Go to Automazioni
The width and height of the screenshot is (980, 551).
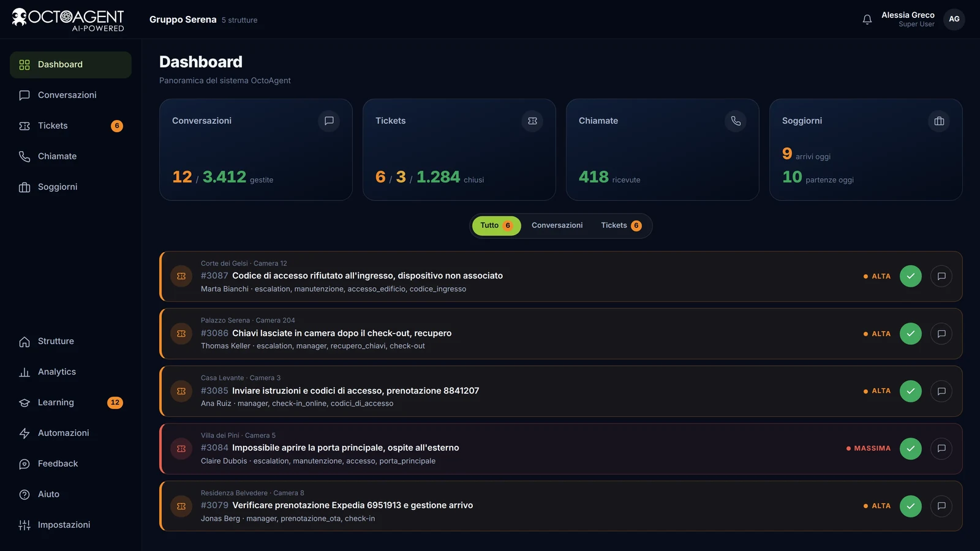pyautogui.click(x=70, y=433)
